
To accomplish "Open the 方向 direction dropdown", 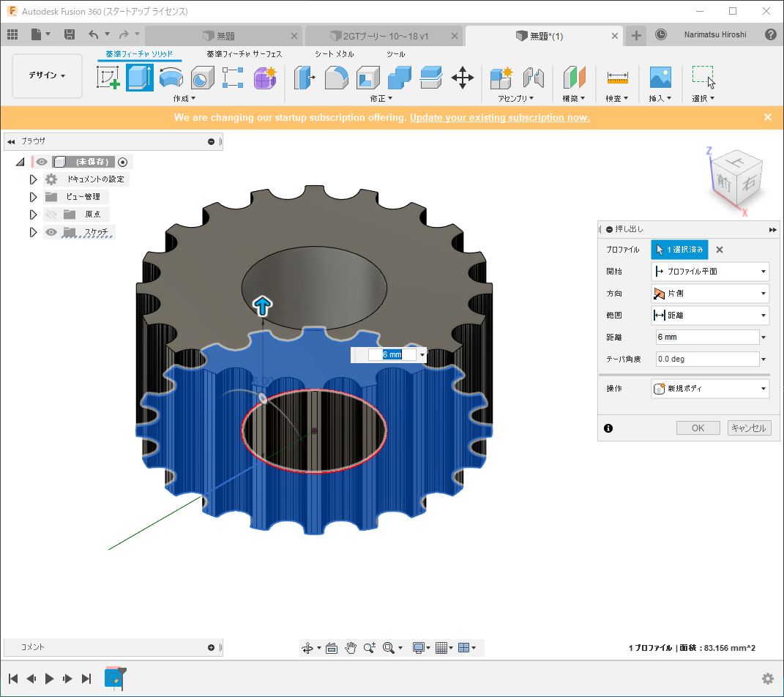I will [x=709, y=293].
